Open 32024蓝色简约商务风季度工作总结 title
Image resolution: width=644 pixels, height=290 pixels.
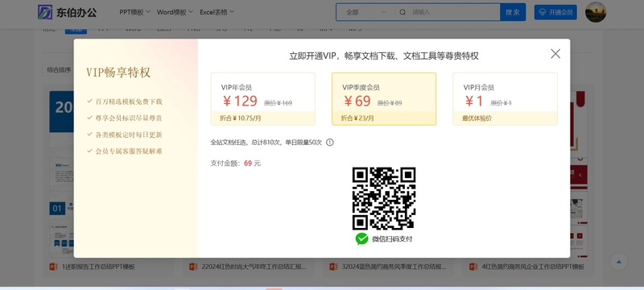(x=394, y=267)
